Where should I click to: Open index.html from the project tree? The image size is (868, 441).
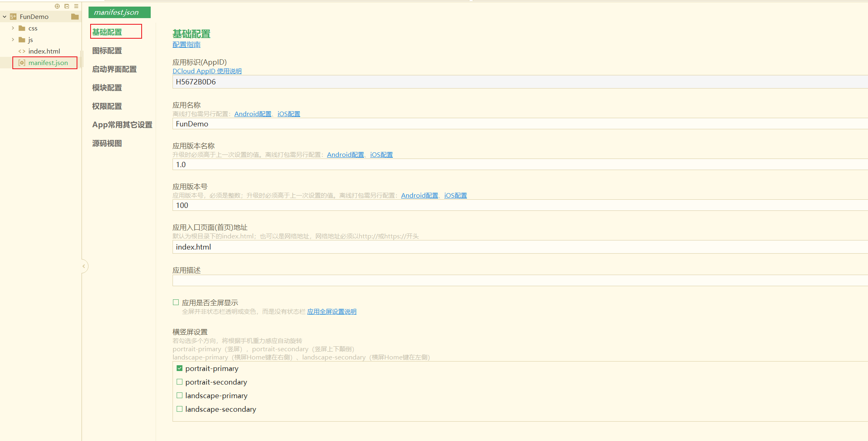[44, 51]
